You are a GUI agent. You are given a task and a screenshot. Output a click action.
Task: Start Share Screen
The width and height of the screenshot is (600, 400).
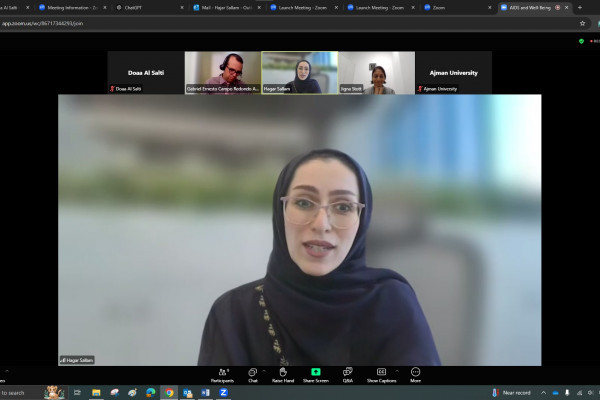[315, 373]
